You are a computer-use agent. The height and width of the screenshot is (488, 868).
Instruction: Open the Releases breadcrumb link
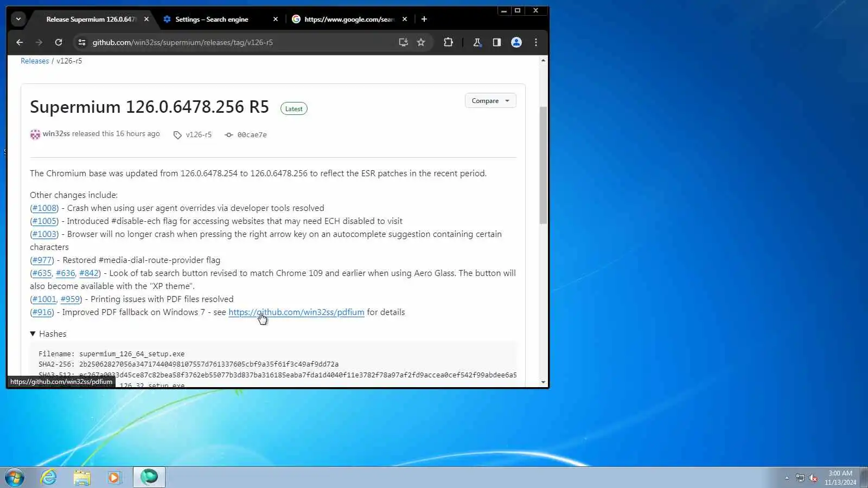point(35,61)
